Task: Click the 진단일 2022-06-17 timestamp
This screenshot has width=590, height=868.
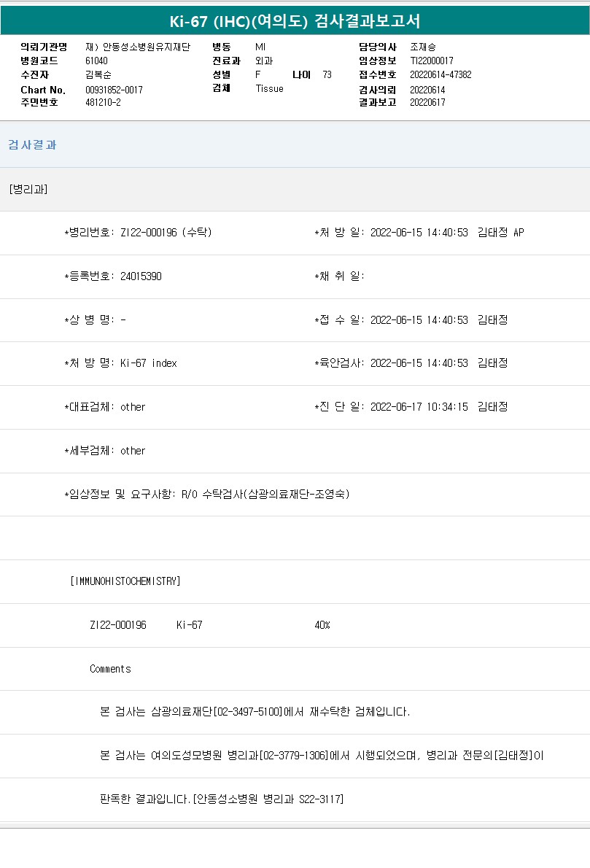Action: pyautogui.click(x=419, y=407)
